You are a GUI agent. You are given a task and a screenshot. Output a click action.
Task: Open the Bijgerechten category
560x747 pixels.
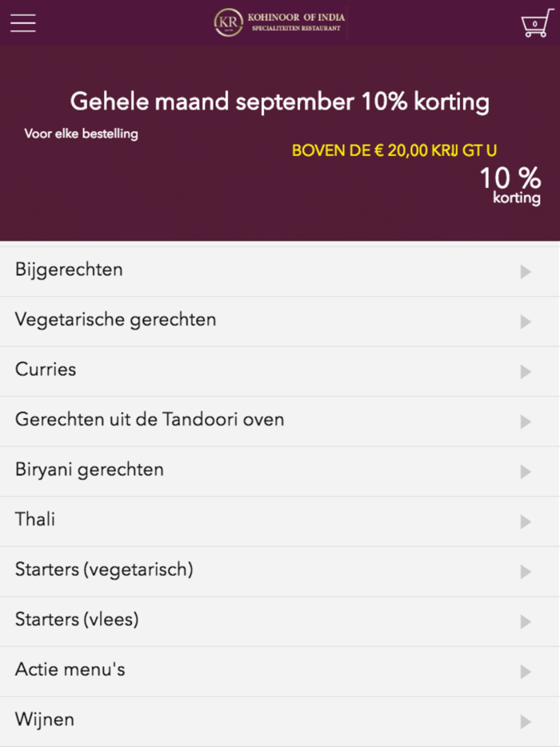70,270
